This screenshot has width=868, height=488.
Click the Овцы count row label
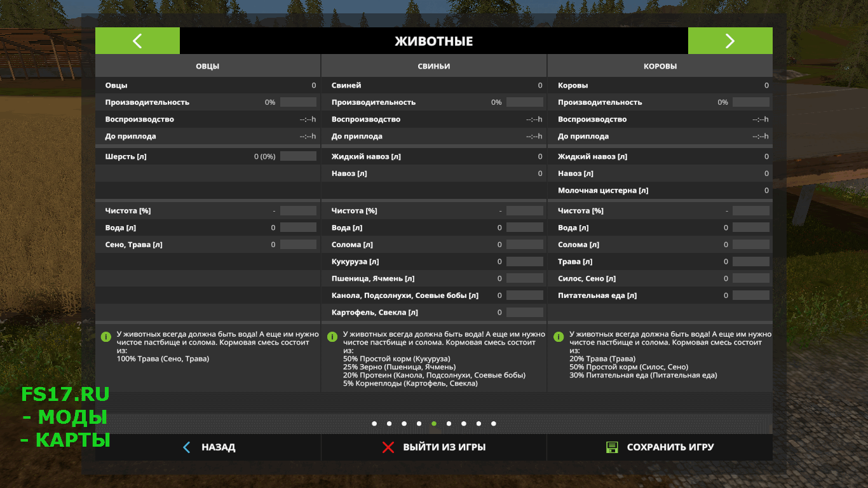(x=116, y=85)
